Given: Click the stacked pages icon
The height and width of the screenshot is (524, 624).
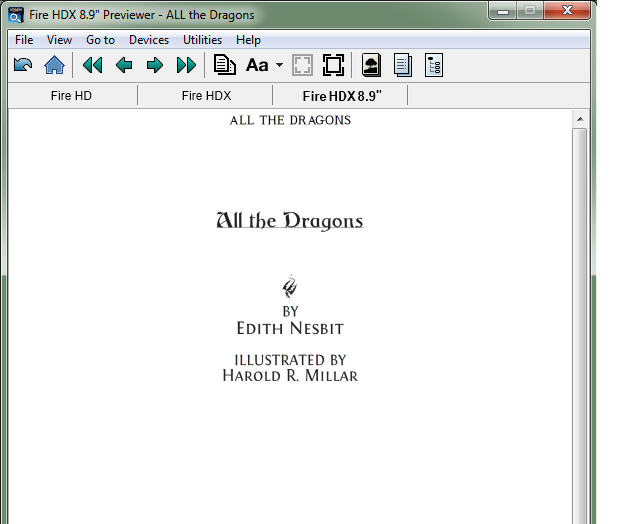Looking at the screenshot, I should click(403, 65).
